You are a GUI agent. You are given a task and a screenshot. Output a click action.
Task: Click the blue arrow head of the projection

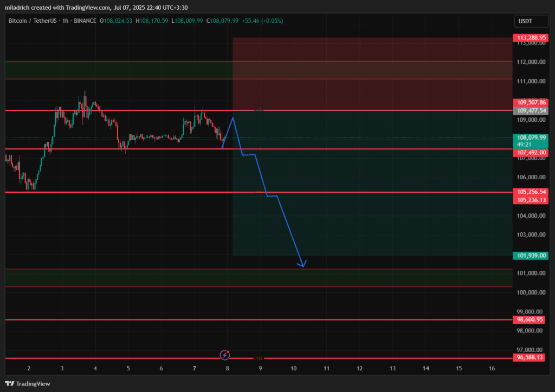tap(302, 264)
